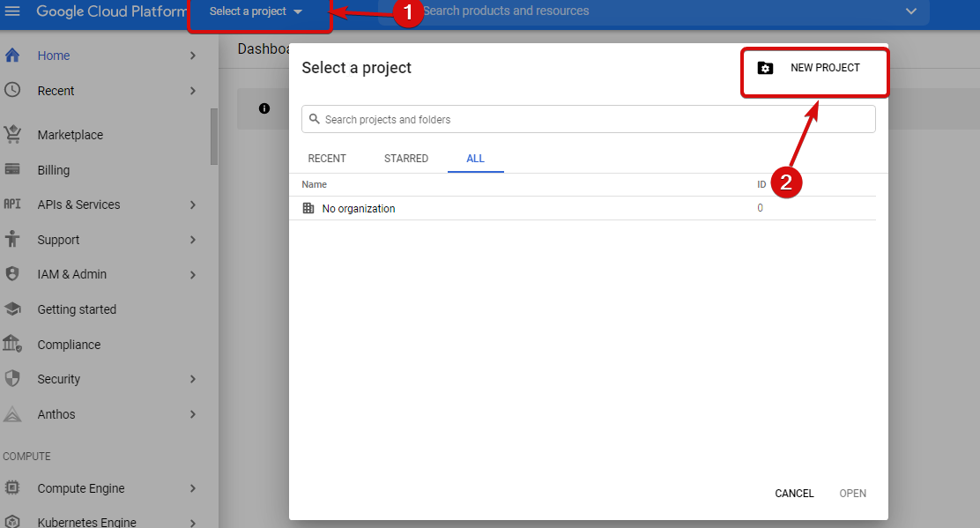The height and width of the screenshot is (528, 980).
Task: Click the COMPUTE section label
Action: click(x=26, y=456)
